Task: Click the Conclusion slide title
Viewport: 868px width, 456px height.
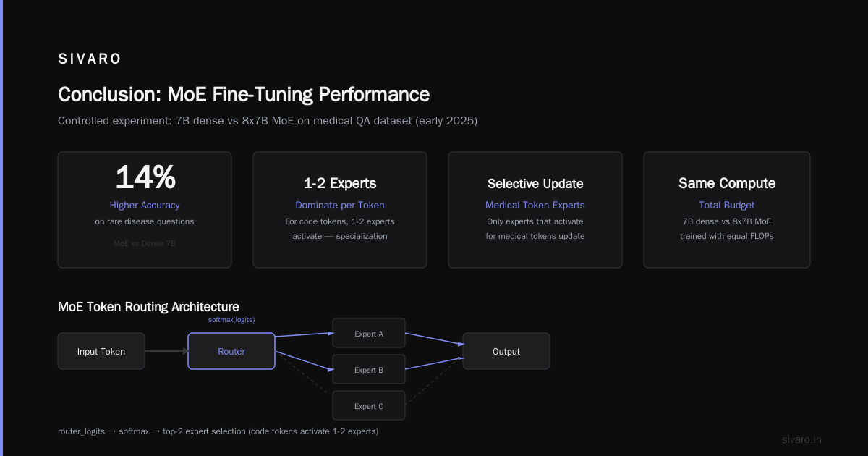Action: pyautogui.click(x=244, y=95)
